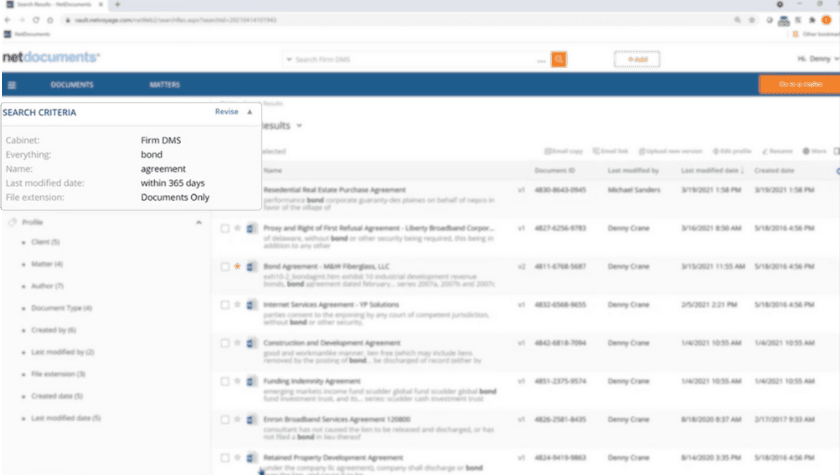Open the More actions toolbar item
The width and height of the screenshot is (840, 475).
click(814, 151)
